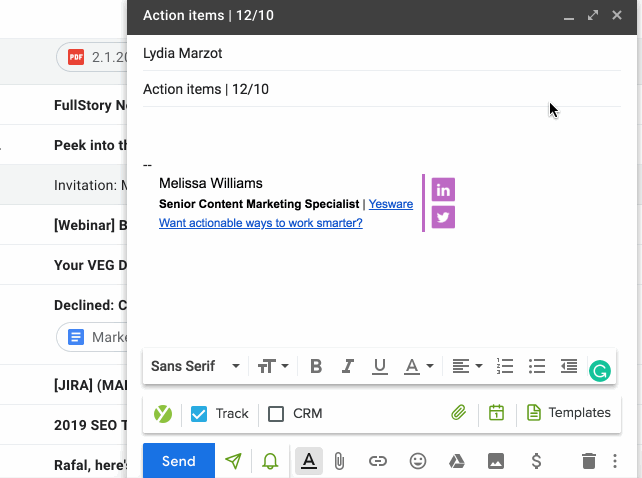Viewport: 642px width, 478px height.
Task: Attach a file using paperclip icon
Action: [x=339, y=461]
